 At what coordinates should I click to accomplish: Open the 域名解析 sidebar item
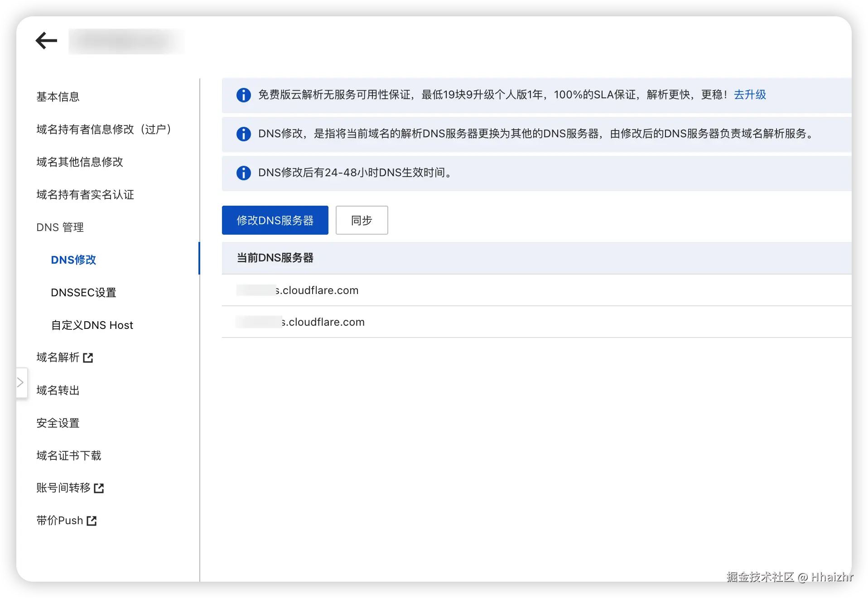pos(58,358)
